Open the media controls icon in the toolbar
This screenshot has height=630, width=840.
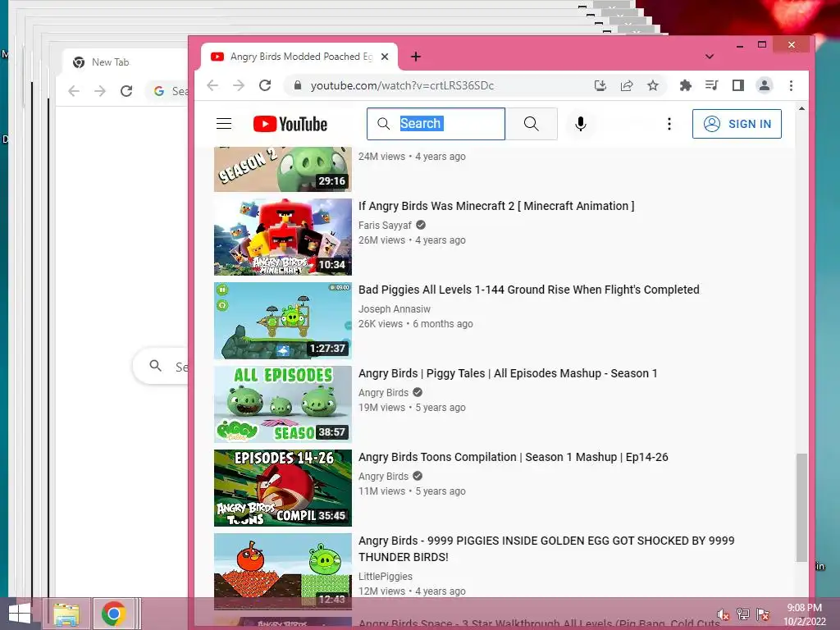coord(711,85)
